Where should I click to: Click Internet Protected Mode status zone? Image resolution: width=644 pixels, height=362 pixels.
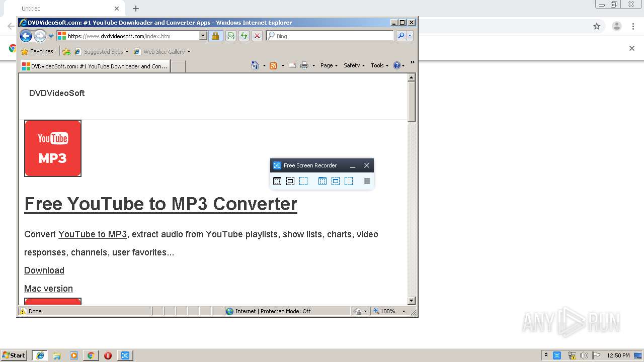288,311
